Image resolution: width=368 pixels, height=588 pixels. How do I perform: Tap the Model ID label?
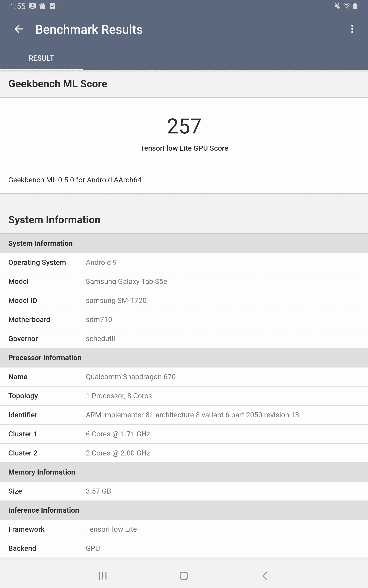(23, 301)
